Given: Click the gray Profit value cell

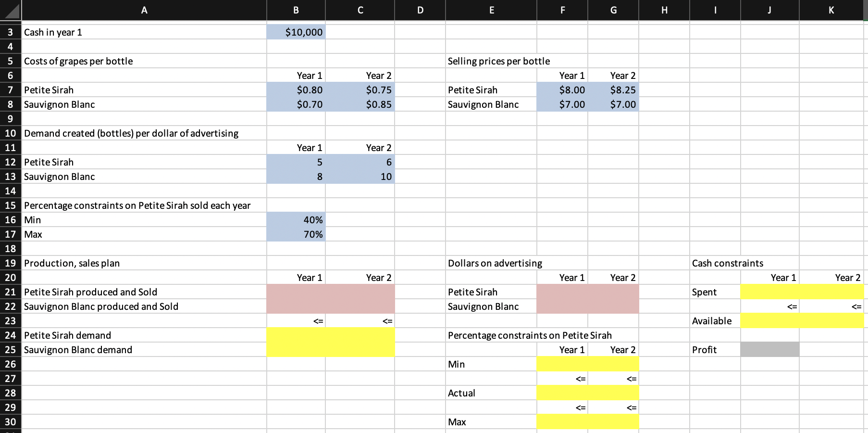Looking at the screenshot, I should (770, 350).
